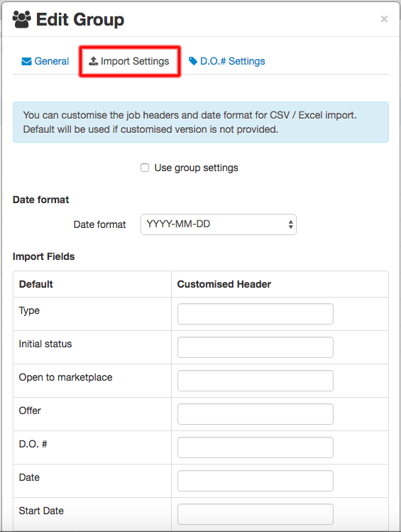Click the Use group settings label
Image resolution: width=401 pixels, height=532 pixels.
tap(197, 168)
